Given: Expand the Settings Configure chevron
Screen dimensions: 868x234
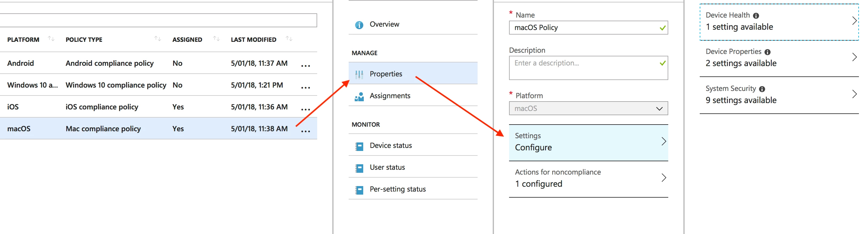Looking at the screenshot, I should coord(663,141).
